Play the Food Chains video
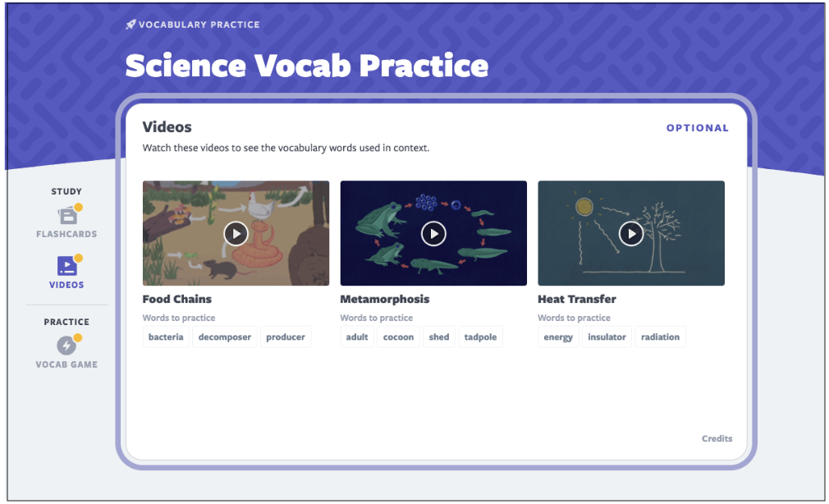829x504 pixels. tap(236, 234)
